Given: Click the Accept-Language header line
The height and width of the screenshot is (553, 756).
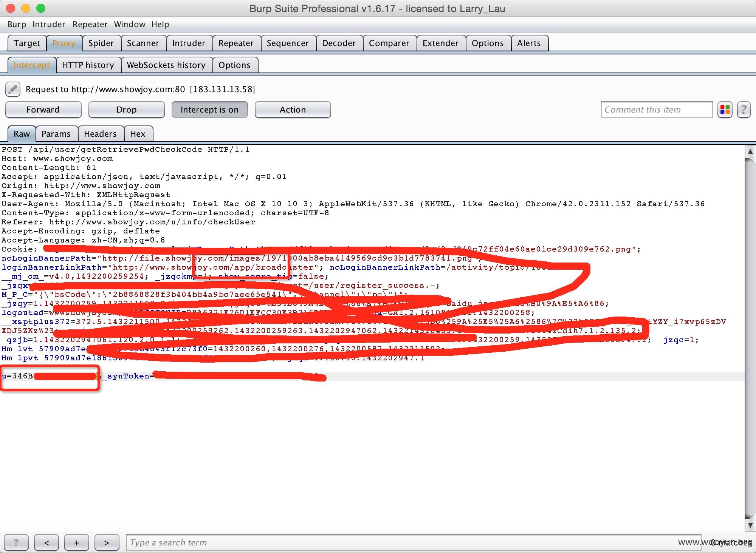Looking at the screenshot, I should pos(83,240).
